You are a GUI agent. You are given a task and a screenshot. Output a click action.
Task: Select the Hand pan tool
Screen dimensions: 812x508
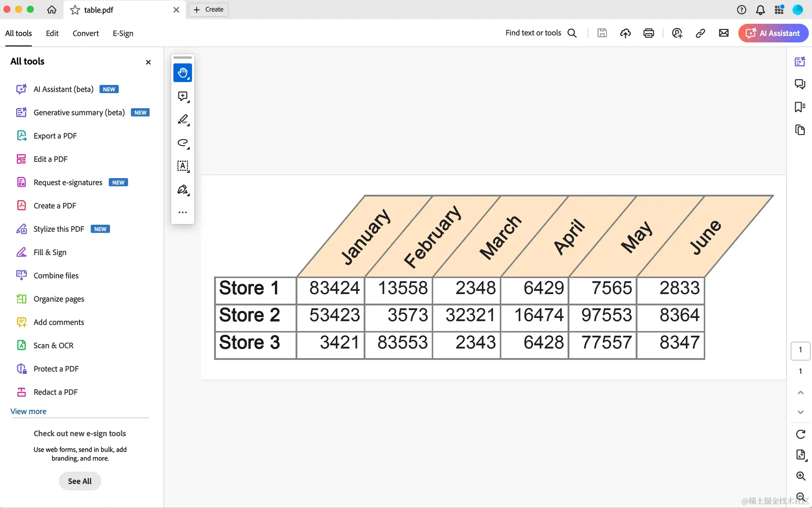(182, 73)
